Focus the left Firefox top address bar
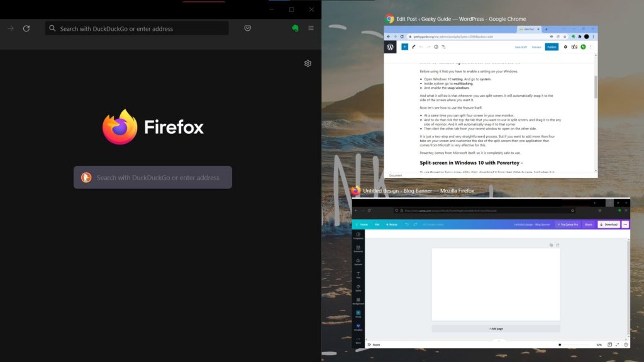Image resolution: width=644 pixels, height=362 pixels. coord(136,28)
